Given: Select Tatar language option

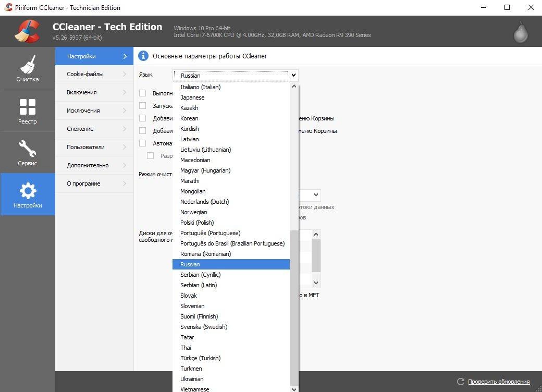Looking at the screenshot, I should coord(231,337).
